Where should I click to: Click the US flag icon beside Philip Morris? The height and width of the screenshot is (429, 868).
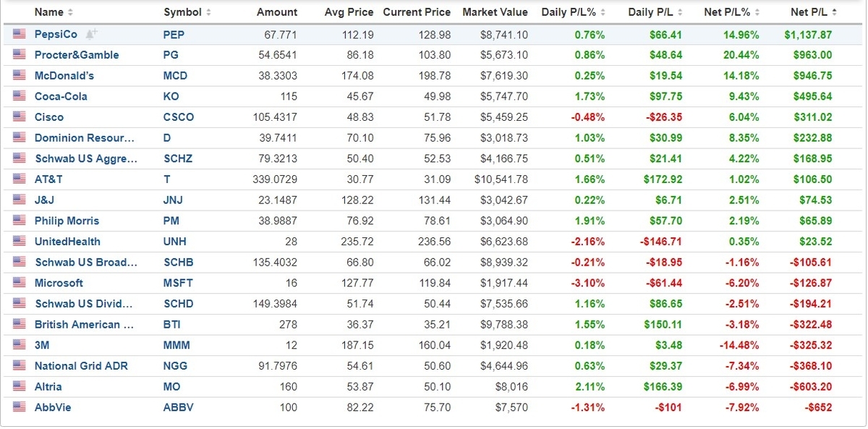19,221
